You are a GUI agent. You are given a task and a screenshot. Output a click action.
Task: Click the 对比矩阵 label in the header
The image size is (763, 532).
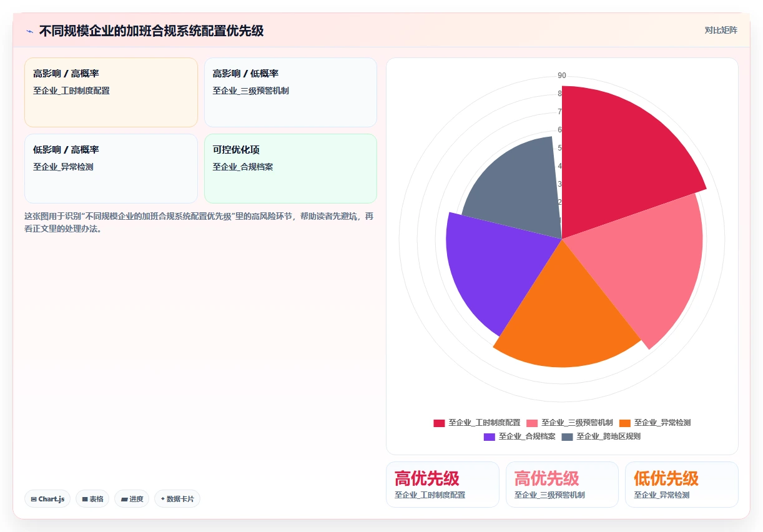(721, 30)
